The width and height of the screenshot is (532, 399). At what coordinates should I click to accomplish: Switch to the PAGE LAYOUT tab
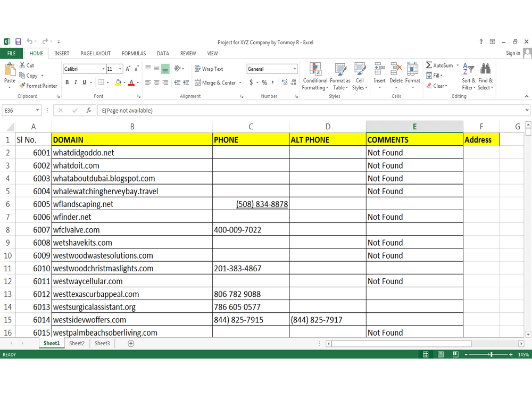click(x=95, y=53)
